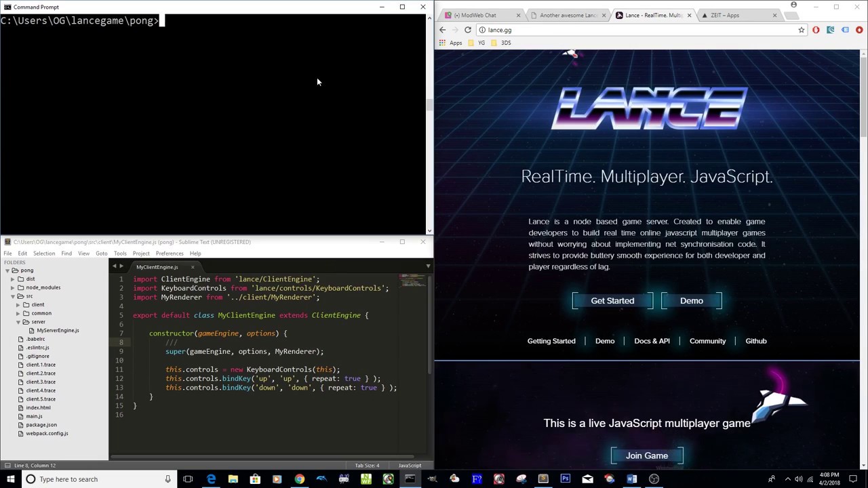Change JavaScript syntax in status bar
The image size is (868, 488).
tap(410, 466)
